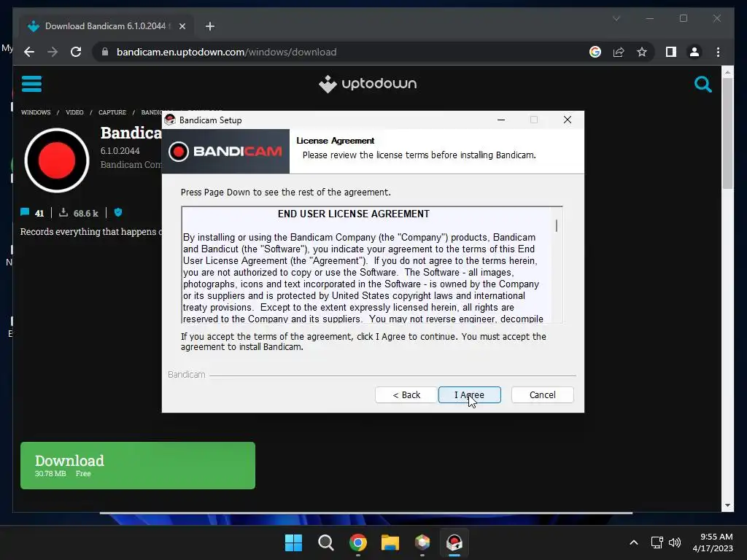This screenshot has height=560, width=747.
Task: View site information padlock icon
Action: [105, 52]
